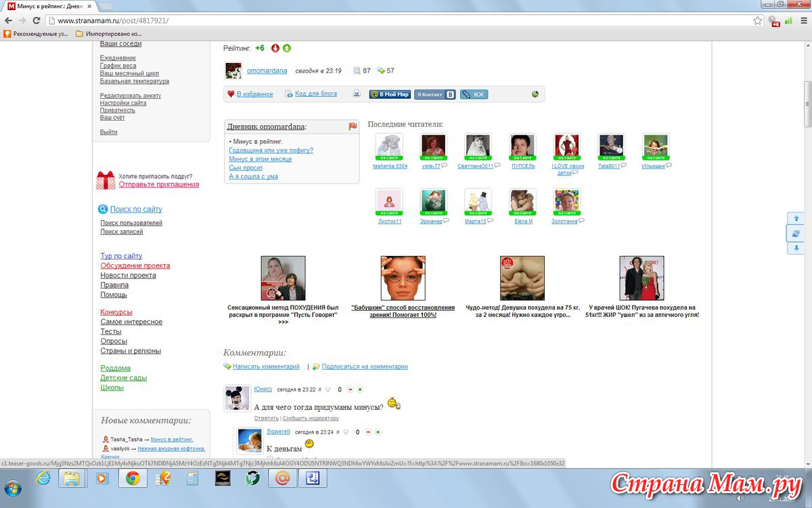This screenshot has height=508, width=812.
Task: Share post to ЖЖ
Action: tap(474, 95)
